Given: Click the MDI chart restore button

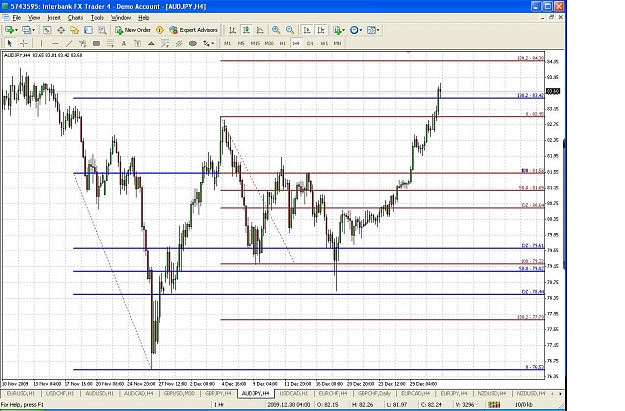Looking at the screenshot, I should coord(552,18).
